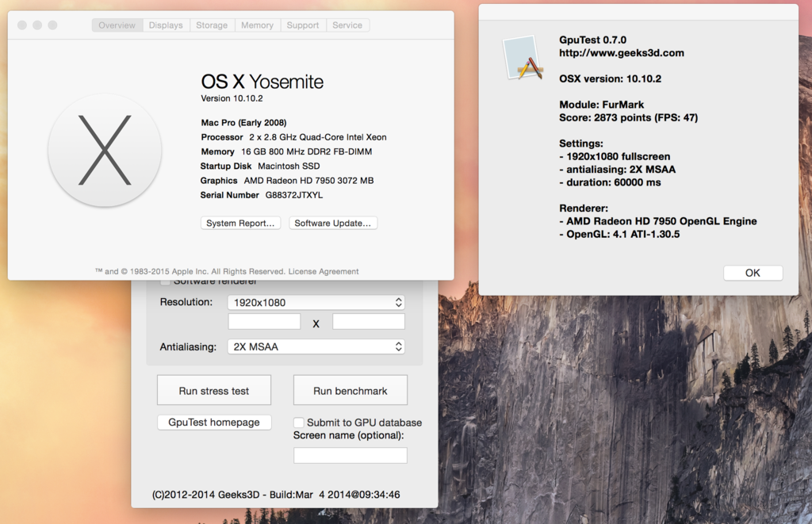The width and height of the screenshot is (812, 524).
Task: Click the http://www.geeks3d.com text in dialog
Action: tap(622, 53)
